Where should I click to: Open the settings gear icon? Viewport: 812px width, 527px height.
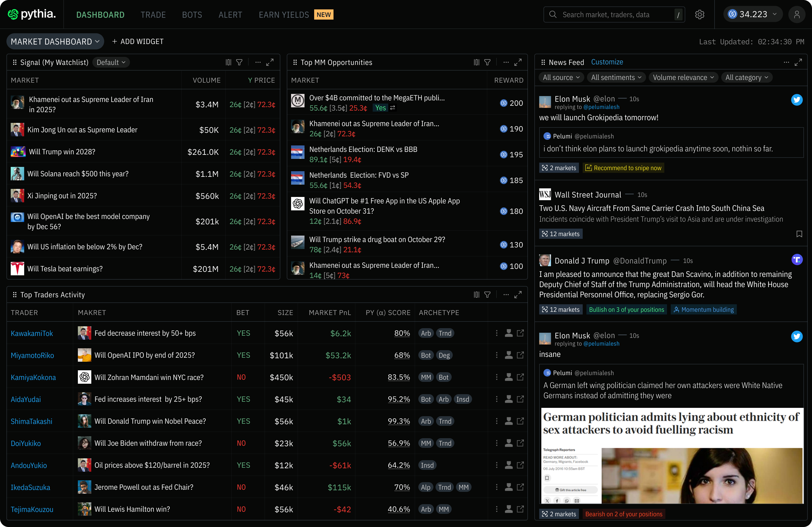(699, 15)
